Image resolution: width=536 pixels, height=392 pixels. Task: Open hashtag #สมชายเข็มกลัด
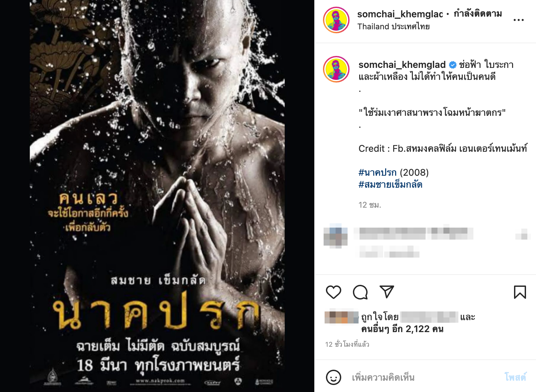click(391, 184)
